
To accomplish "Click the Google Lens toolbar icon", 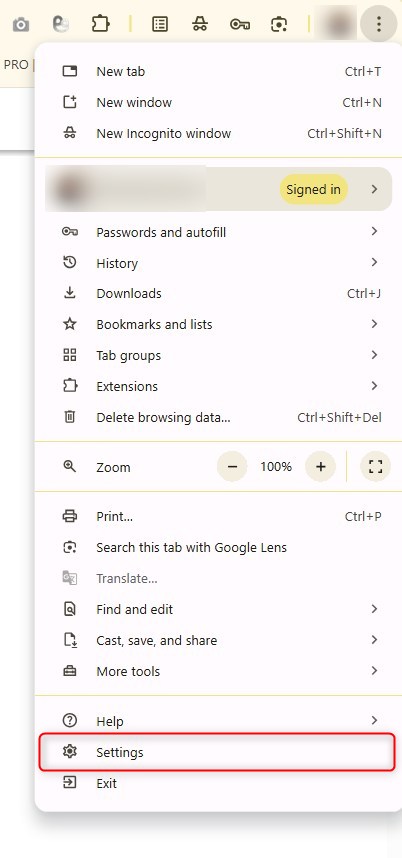I will (279, 24).
